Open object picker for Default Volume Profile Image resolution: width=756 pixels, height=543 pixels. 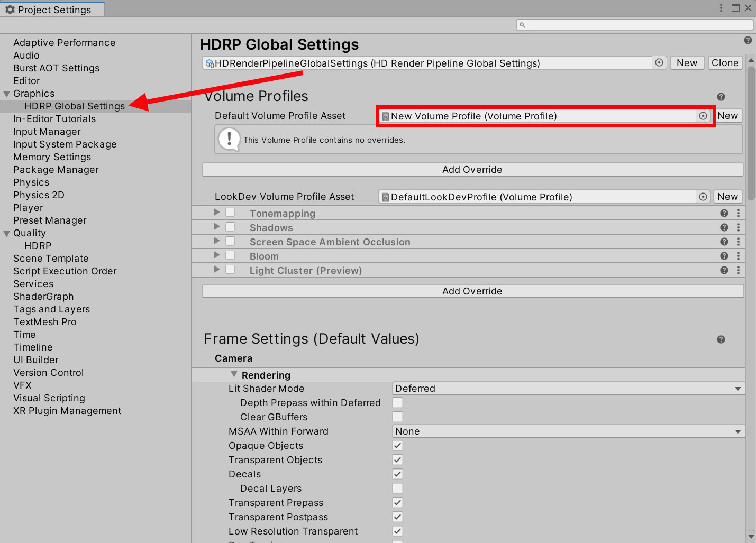point(703,116)
